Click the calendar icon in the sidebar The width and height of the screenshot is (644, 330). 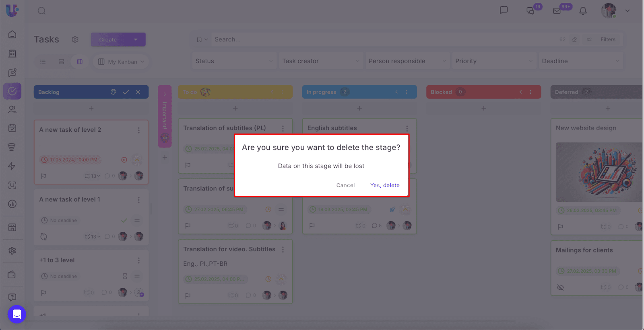[x=12, y=128]
